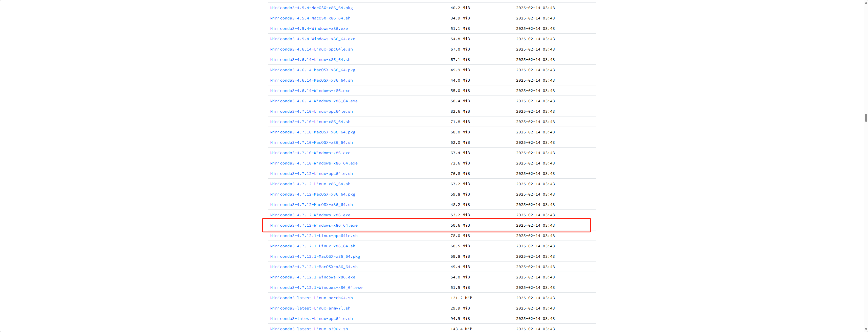Click the scrollbar down arrow

[866, 329]
